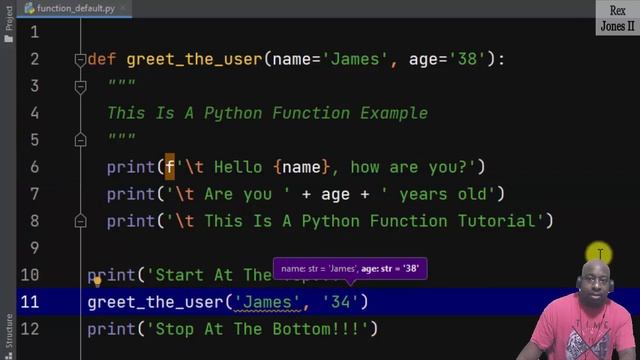Click line number 12 in the gutter
Screen dimensions: 640x360
[30, 329]
